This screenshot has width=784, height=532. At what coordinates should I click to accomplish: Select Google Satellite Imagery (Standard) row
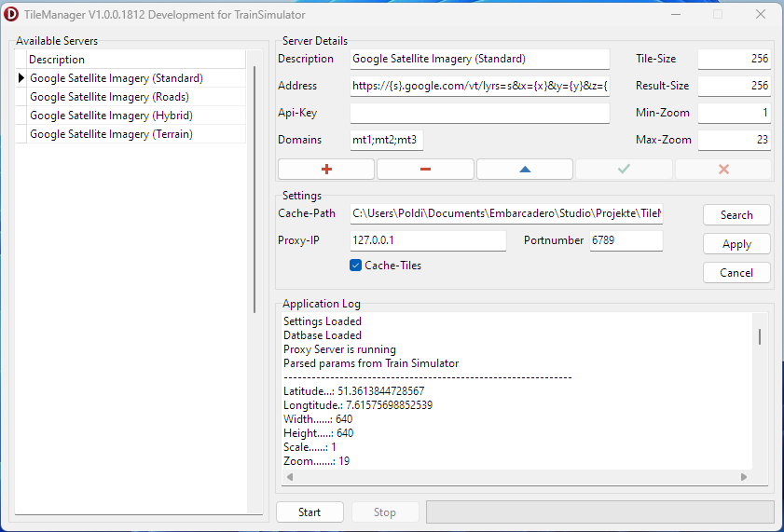131,78
